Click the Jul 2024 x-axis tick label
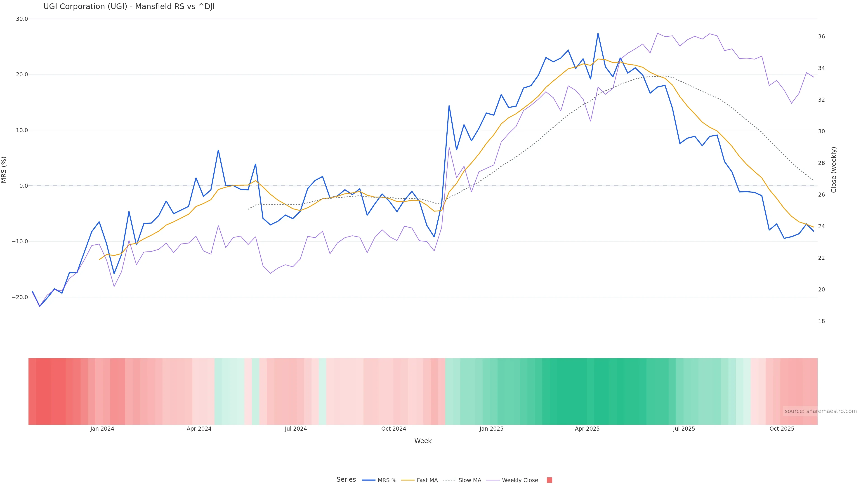This screenshot has height=488, width=868. (295, 429)
